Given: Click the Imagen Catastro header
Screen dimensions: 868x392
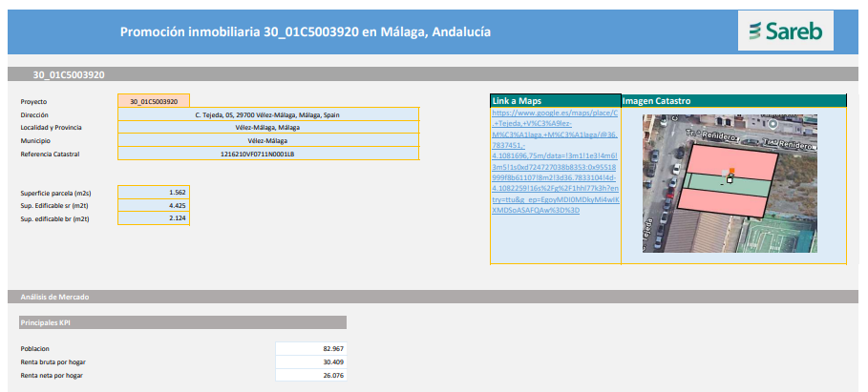Looking at the screenshot, I should coord(734,101).
